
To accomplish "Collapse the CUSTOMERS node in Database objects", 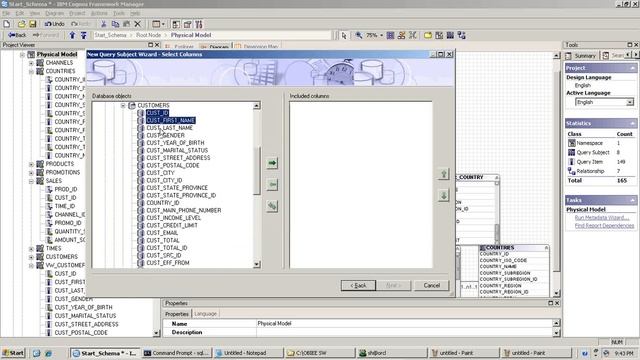I will (x=123, y=105).
